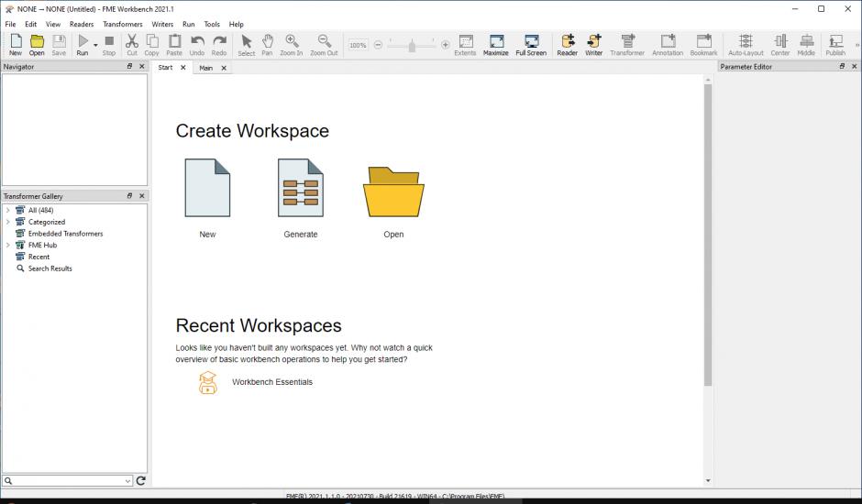
Task: Open the View menu
Action: pos(53,24)
